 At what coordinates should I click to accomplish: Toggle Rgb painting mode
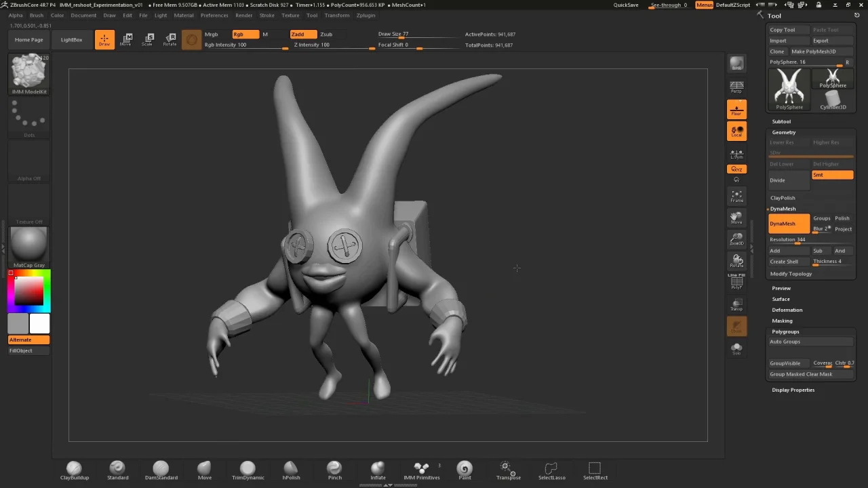pyautogui.click(x=245, y=34)
